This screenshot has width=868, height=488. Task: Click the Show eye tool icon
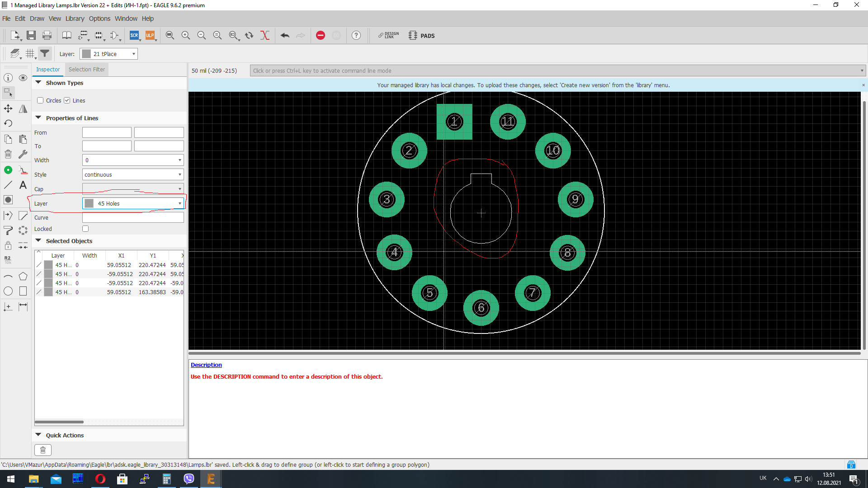(x=23, y=78)
